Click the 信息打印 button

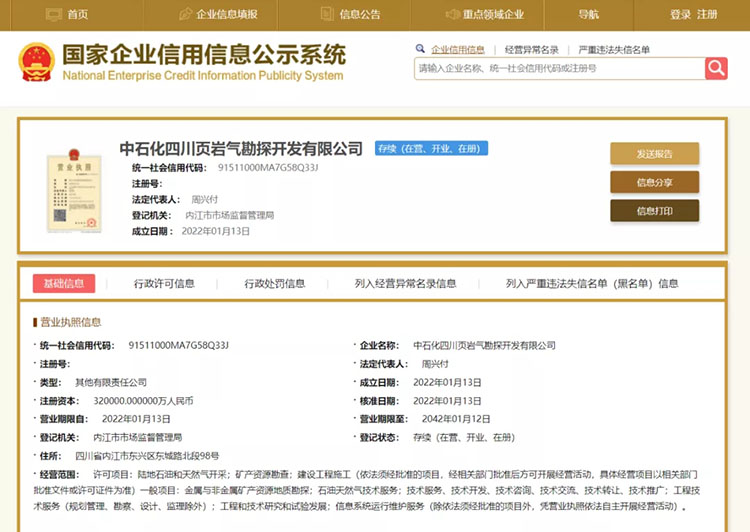pos(654,211)
